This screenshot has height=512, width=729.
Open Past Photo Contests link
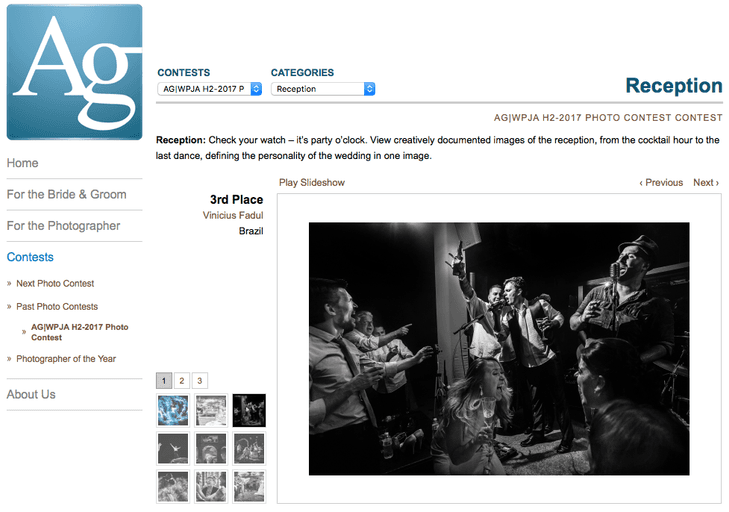[x=57, y=307]
